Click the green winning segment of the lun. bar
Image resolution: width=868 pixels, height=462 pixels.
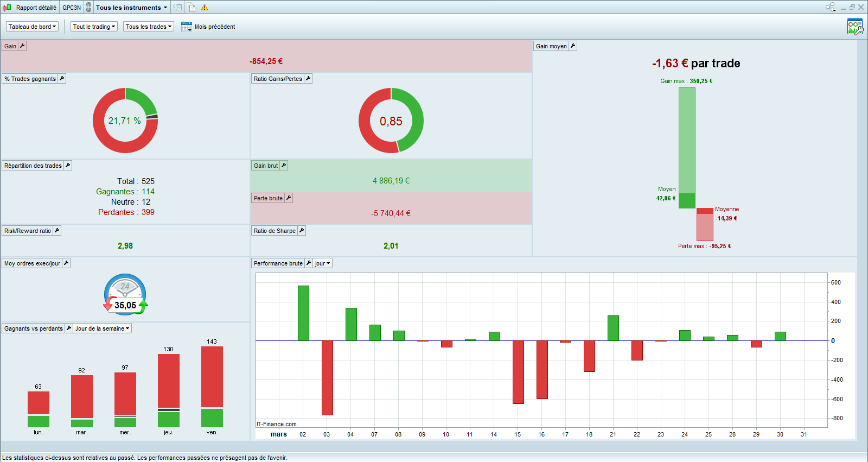tap(39, 421)
